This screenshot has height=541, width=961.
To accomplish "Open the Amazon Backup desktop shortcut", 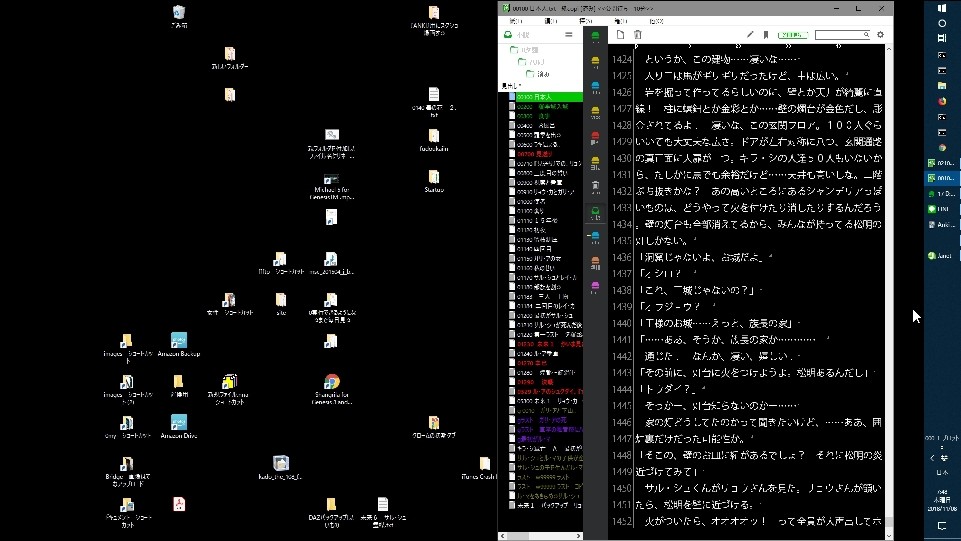I will point(179,342).
